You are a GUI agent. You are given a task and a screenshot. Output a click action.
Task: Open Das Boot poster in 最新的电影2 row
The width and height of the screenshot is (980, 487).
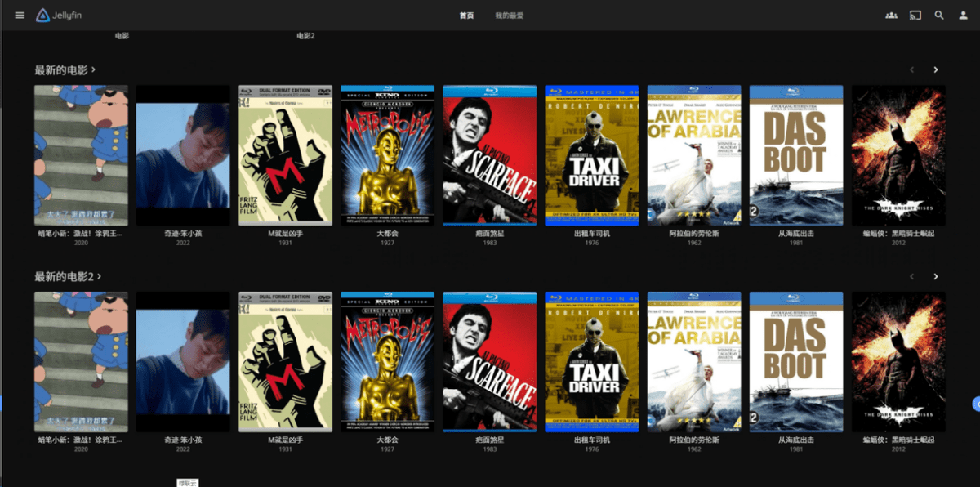(796, 362)
